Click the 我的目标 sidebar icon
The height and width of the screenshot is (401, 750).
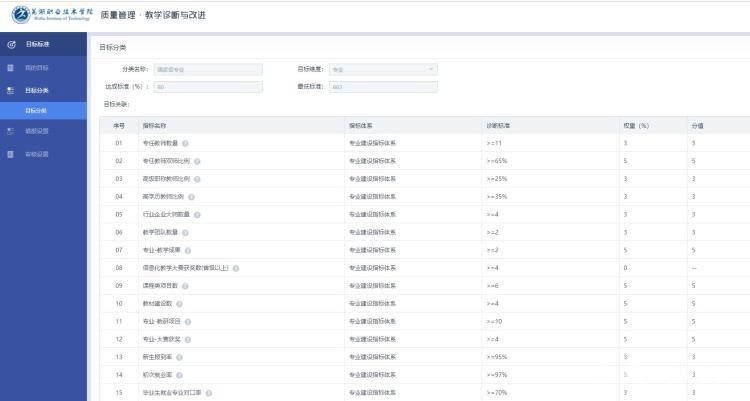(11, 67)
